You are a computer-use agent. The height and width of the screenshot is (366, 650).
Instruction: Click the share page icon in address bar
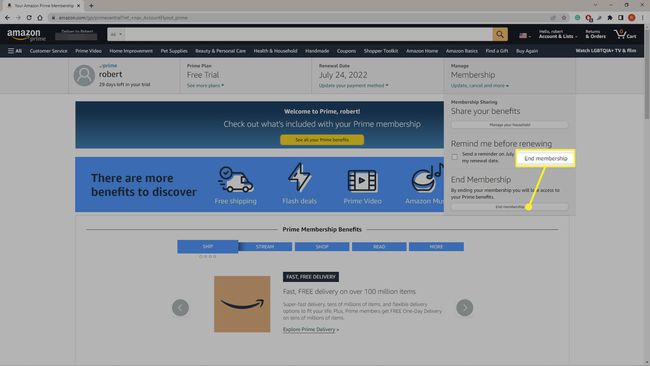point(553,18)
